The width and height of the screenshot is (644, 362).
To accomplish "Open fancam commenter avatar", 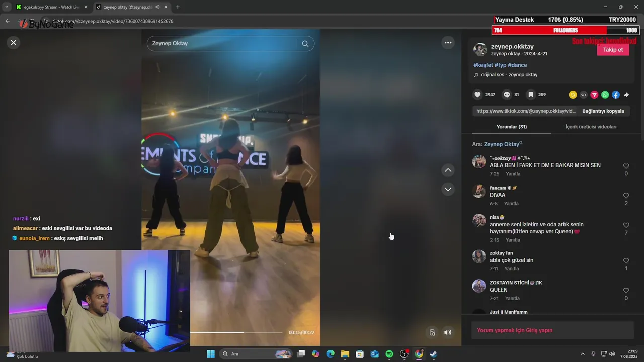I will 479,191.
